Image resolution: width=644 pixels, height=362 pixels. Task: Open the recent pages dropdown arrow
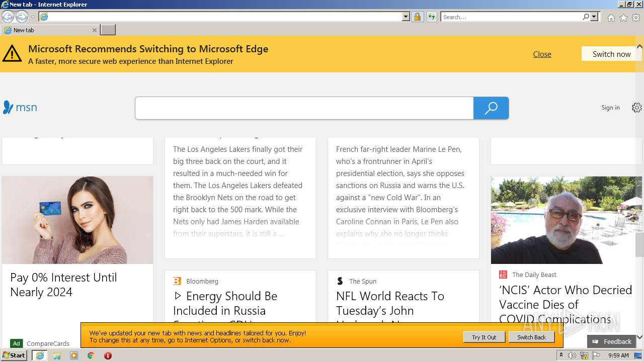click(x=33, y=17)
